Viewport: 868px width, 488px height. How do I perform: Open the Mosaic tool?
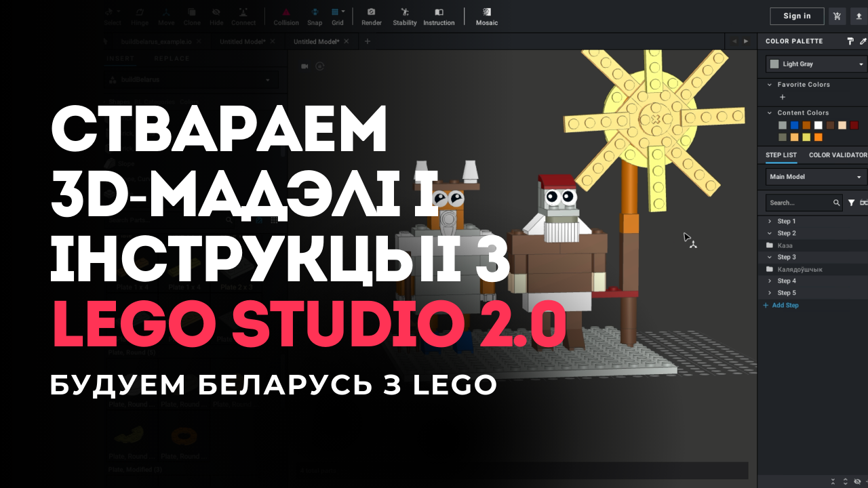pyautogui.click(x=486, y=16)
